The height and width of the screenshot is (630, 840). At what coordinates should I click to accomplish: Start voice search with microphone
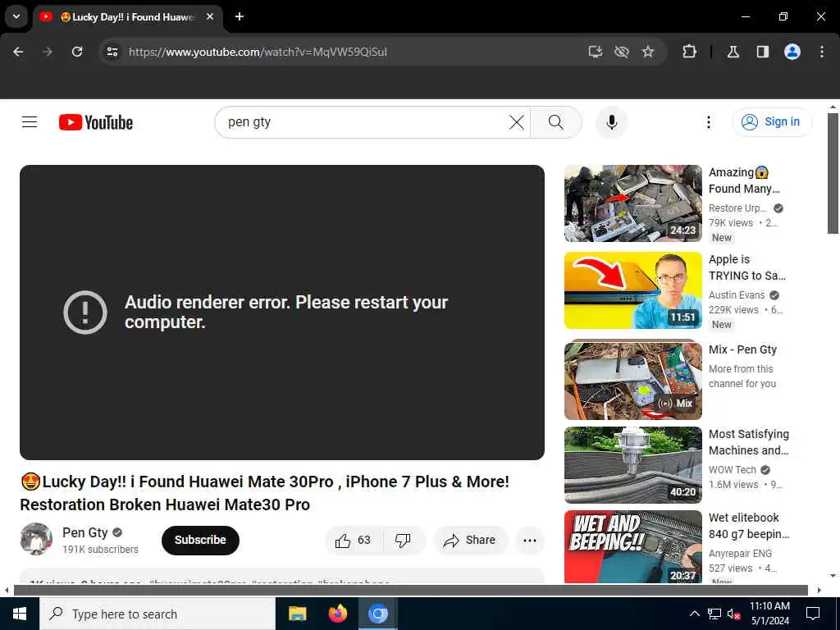[x=611, y=122]
